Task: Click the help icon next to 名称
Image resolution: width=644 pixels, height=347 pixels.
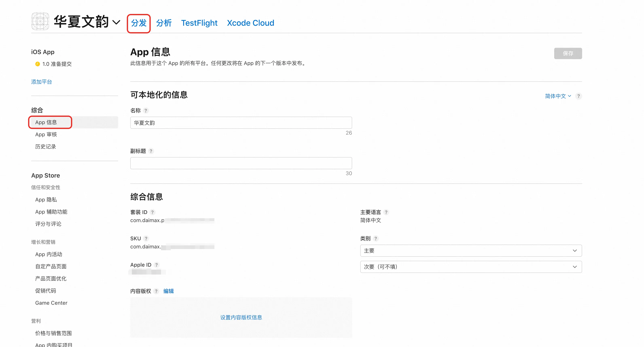Action: 146,111
